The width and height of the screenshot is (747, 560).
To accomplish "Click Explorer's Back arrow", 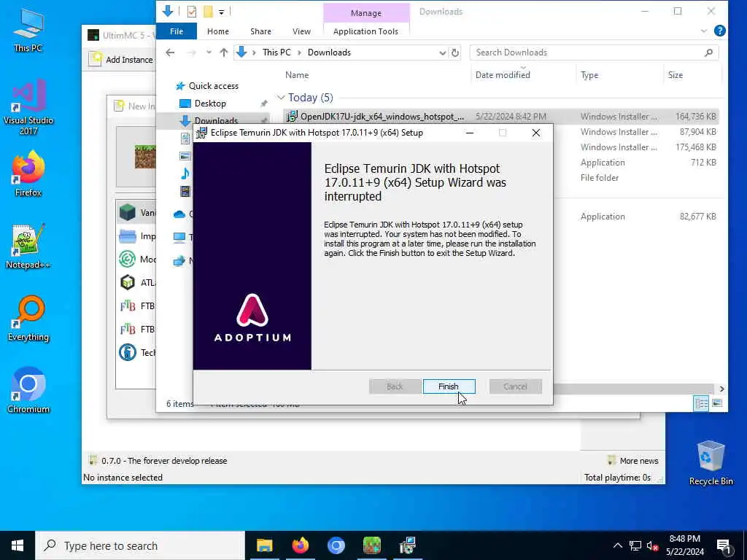I will (170, 52).
